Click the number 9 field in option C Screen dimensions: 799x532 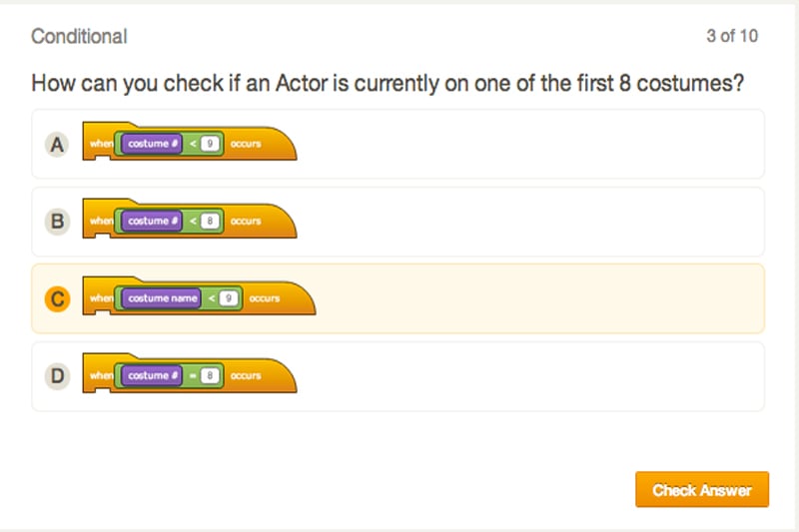pos(229,298)
